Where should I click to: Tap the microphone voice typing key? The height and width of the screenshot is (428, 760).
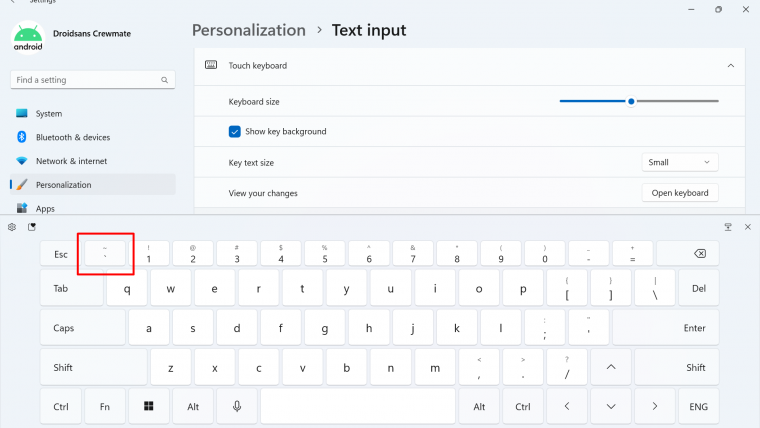[237, 407]
